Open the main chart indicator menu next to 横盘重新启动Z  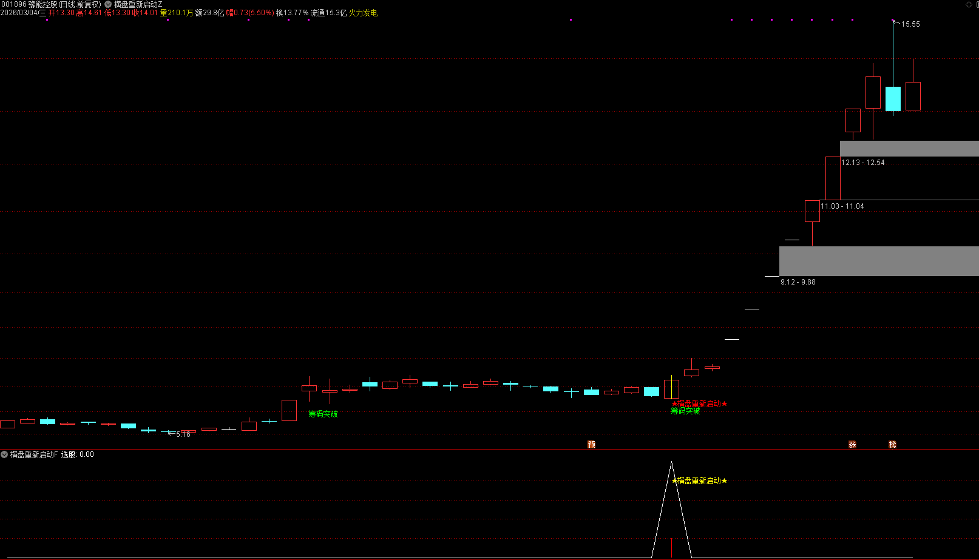(x=108, y=4)
